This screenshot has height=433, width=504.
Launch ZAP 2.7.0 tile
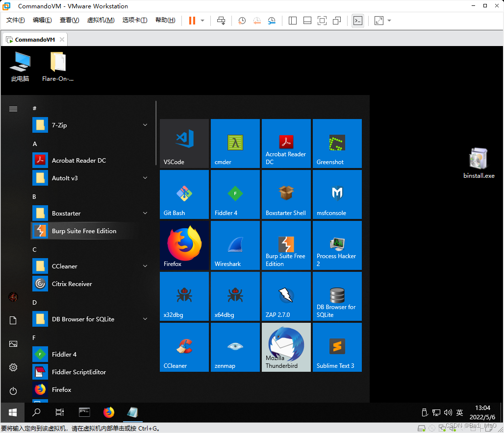tap(286, 296)
